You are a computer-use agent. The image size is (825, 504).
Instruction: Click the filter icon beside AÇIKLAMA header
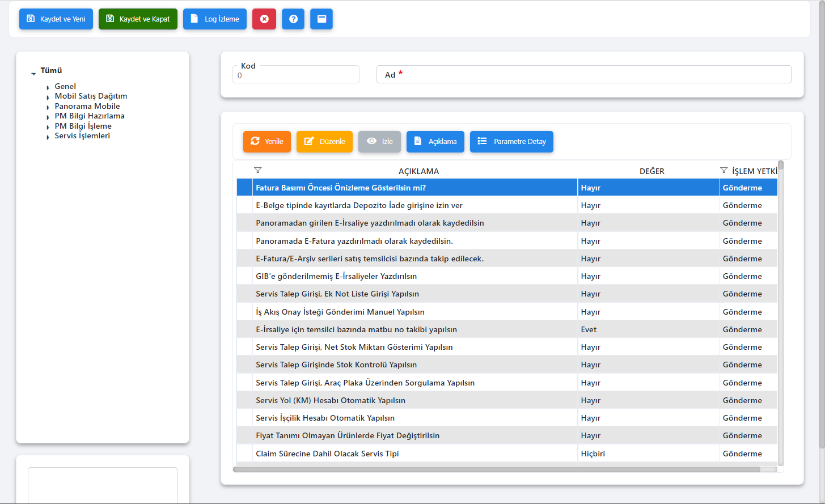coord(258,170)
